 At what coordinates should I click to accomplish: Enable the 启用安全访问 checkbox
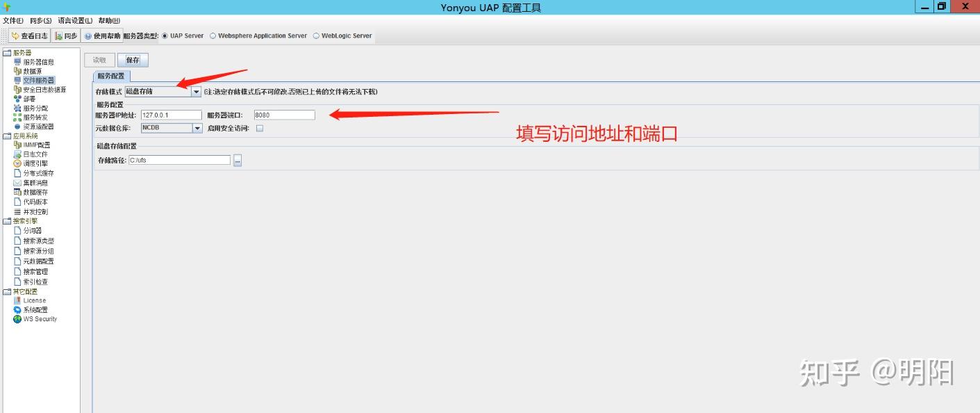(258, 128)
